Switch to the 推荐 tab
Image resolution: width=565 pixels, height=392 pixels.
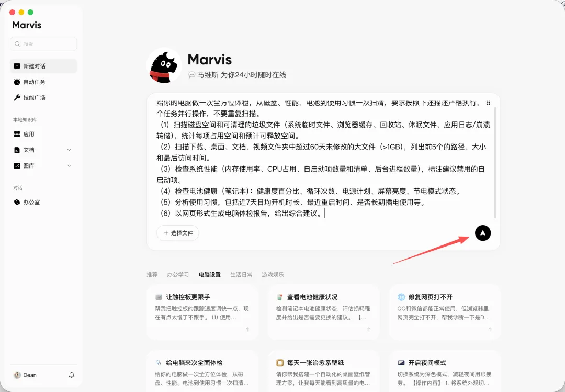click(x=152, y=274)
